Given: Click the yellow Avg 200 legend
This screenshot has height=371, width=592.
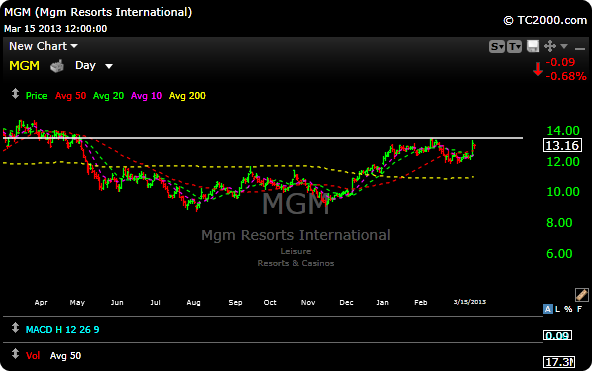Looking at the screenshot, I should pyautogui.click(x=187, y=96).
